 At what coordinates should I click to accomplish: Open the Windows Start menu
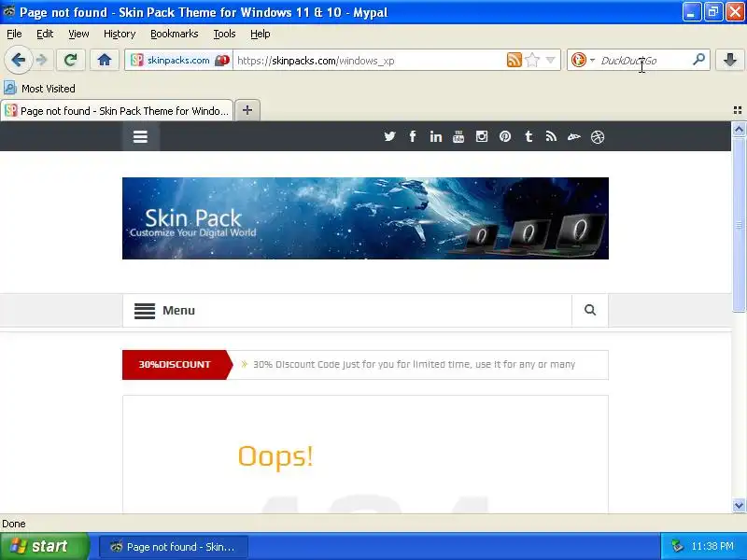click(44, 546)
